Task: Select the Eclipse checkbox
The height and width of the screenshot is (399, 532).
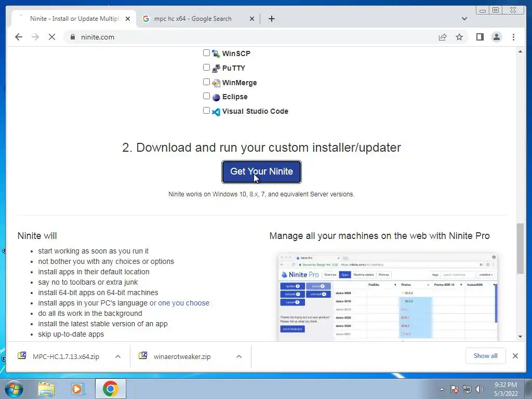Action: click(206, 96)
